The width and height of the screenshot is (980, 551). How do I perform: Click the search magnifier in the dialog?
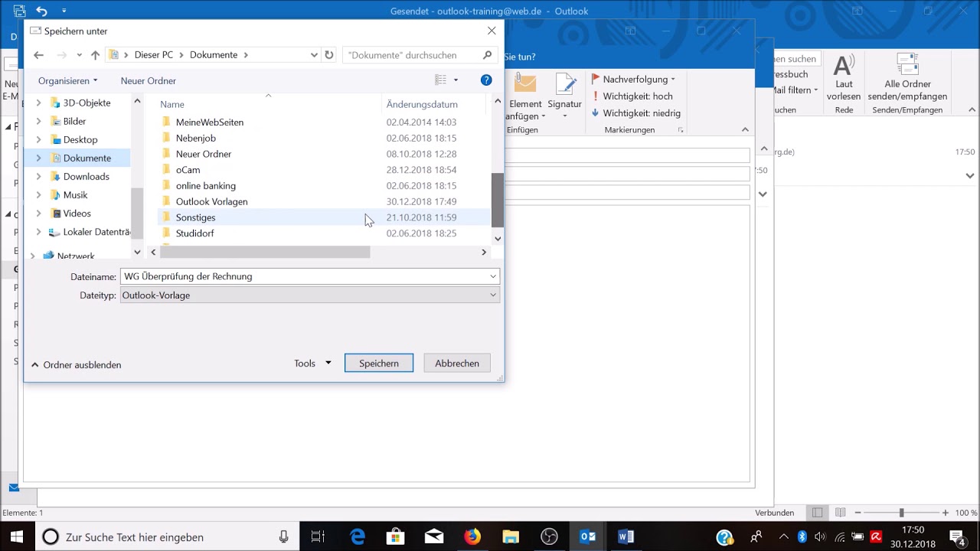[x=487, y=55]
